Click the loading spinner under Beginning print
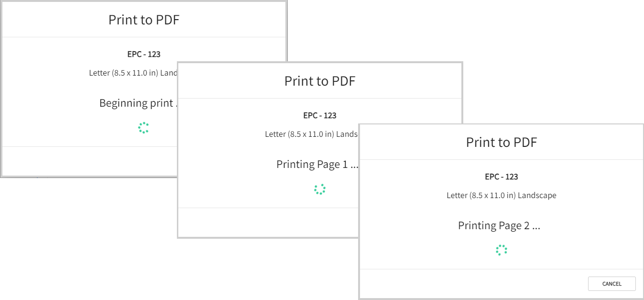Image resolution: width=644 pixels, height=300 pixels. pos(143,128)
